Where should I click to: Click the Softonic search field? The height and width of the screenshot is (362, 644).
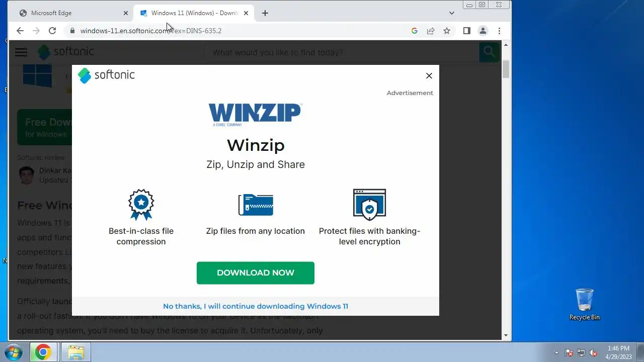[x=342, y=52]
